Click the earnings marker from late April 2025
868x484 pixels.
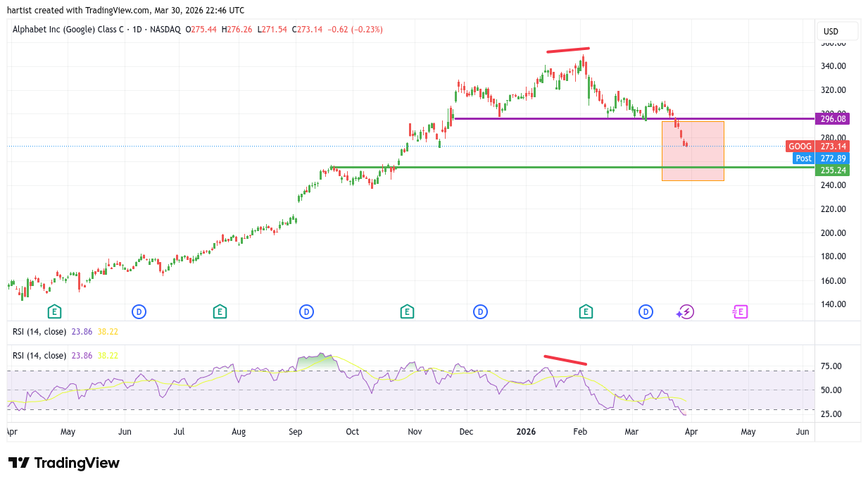54,311
